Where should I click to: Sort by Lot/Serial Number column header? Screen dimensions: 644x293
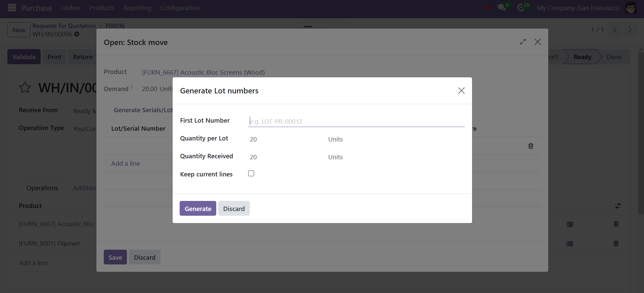click(x=138, y=128)
